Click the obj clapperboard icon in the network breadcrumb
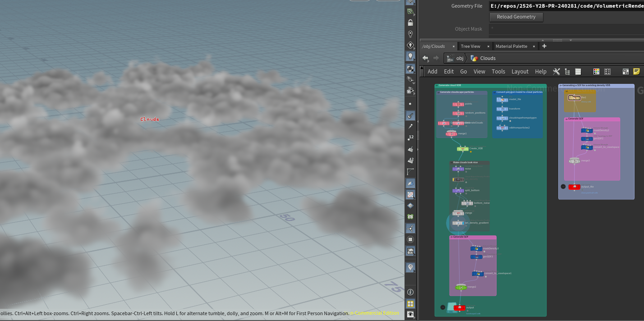The width and height of the screenshot is (644, 321). [450, 58]
